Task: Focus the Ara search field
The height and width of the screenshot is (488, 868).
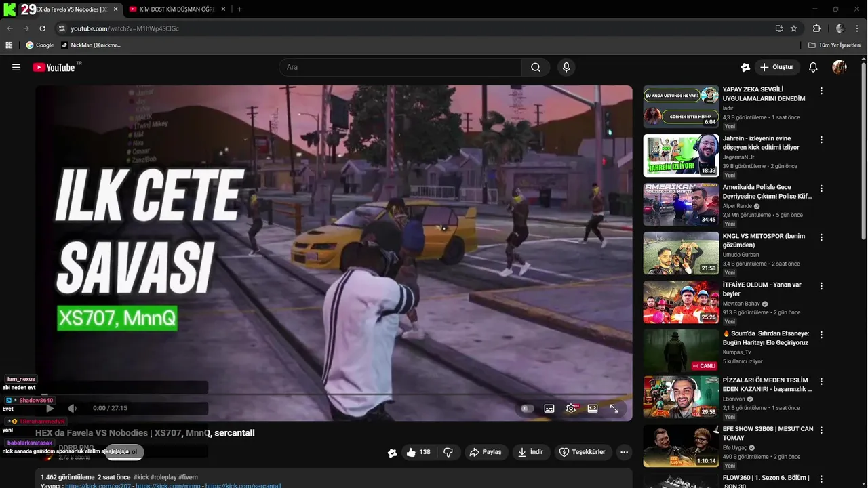Action: [x=400, y=67]
